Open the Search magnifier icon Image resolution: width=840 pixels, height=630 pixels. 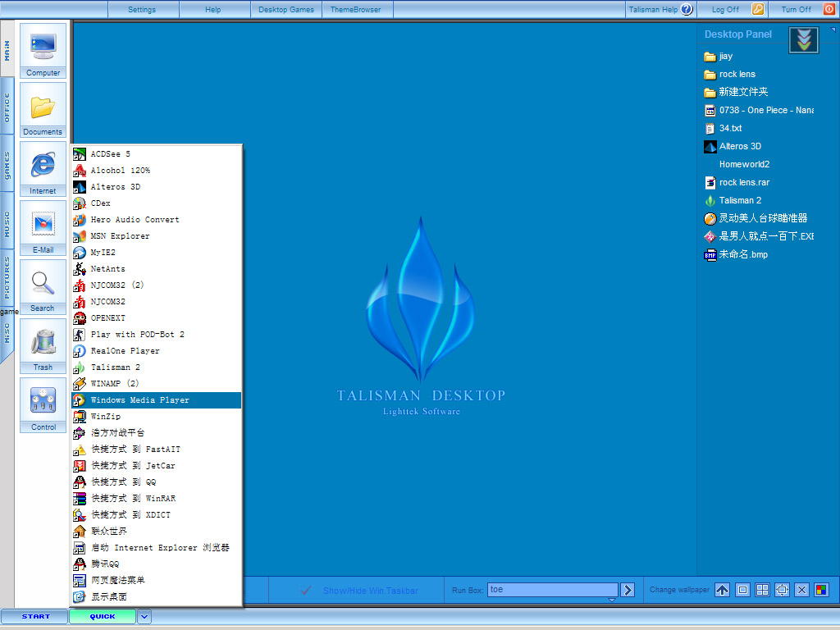43,286
